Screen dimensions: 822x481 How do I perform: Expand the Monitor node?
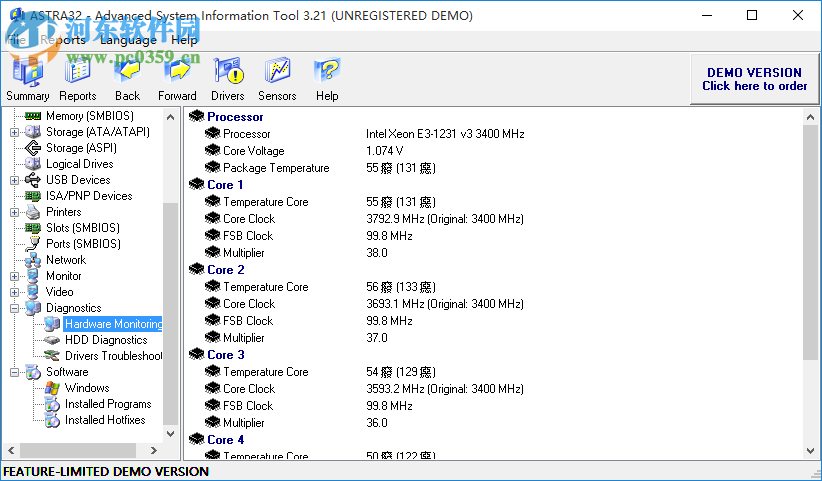[x=14, y=276]
